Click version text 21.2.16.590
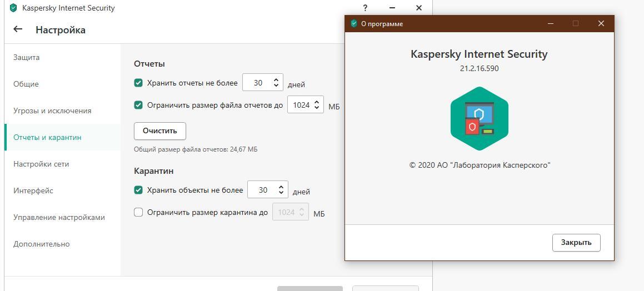 (480, 68)
